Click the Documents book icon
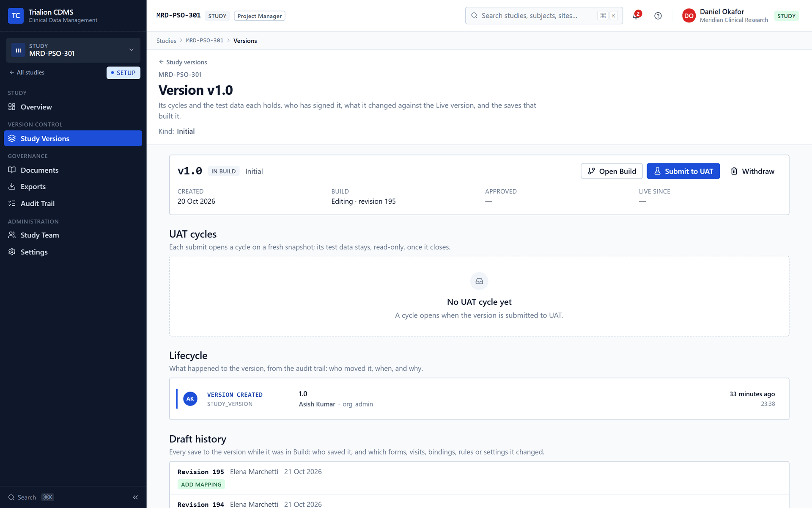The height and width of the screenshot is (508, 812). [12, 170]
